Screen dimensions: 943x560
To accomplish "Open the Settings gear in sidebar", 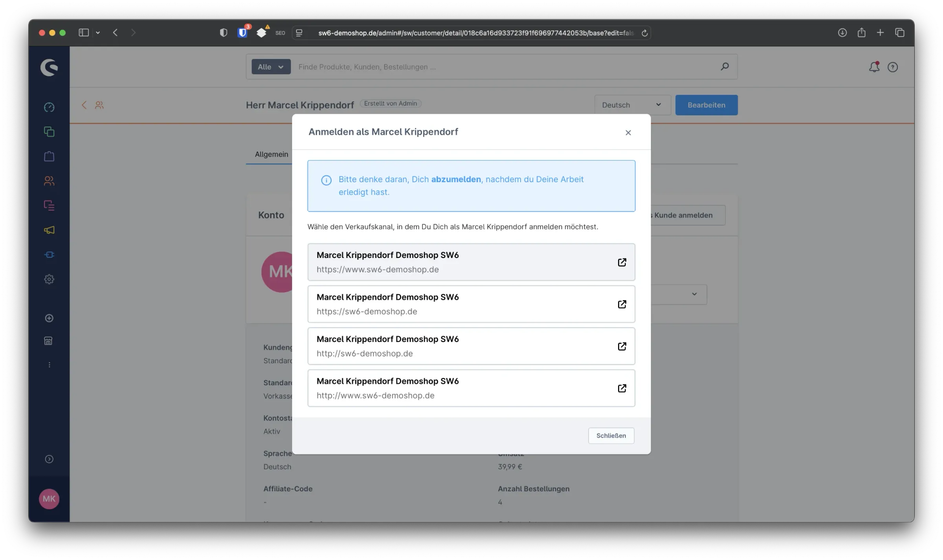I will (x=49, y=279).
